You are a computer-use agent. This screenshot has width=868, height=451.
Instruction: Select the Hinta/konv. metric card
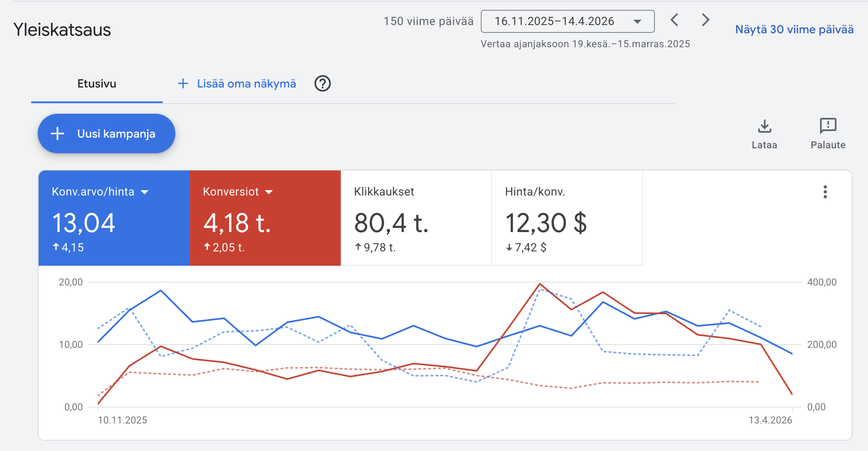[x=567, y=218]
